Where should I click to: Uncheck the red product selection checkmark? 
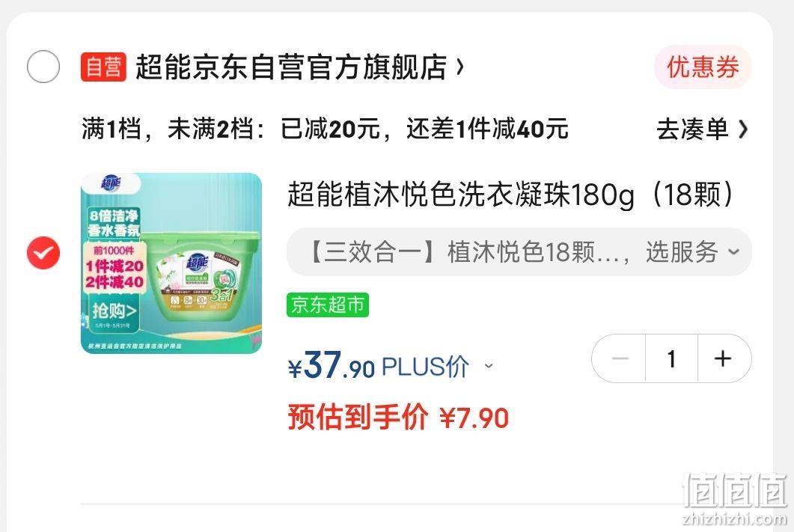pos(43,253)
